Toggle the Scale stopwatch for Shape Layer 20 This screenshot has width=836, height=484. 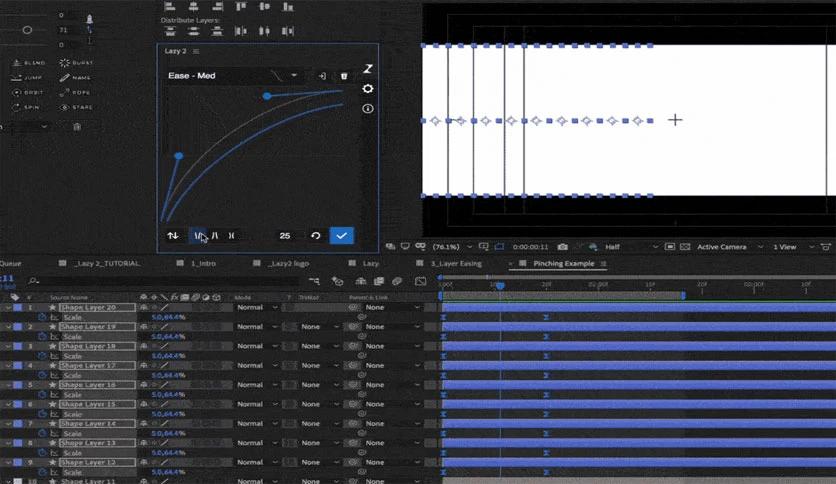point(42,317)
